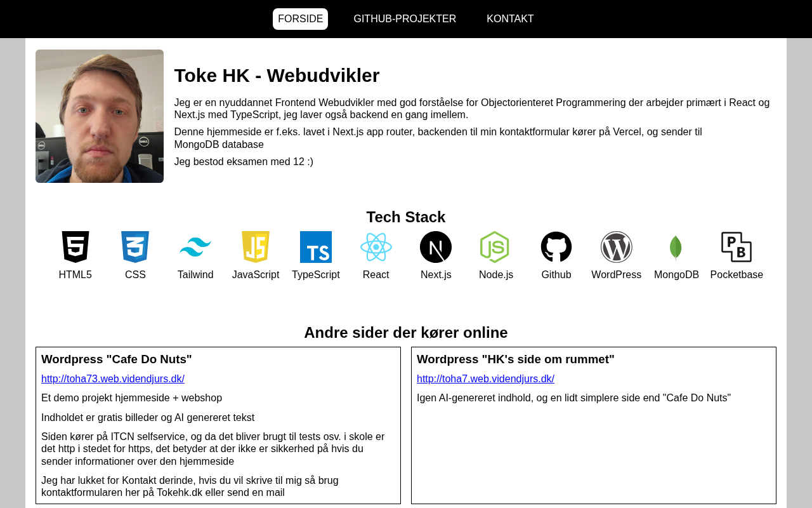This screenshot has height=508, width=812.
Task: Click the Pocketbase PB icon
Action: point(737,247)
